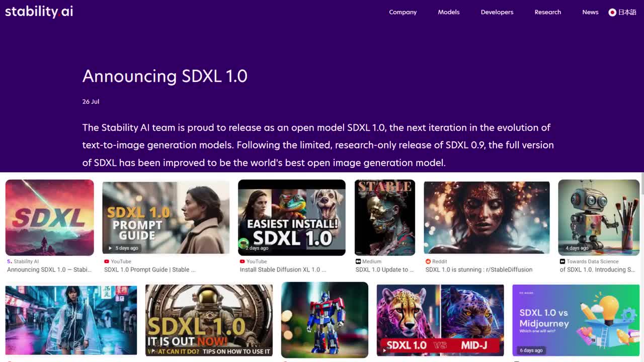Screen dimensions: 644x362
Task: Click the Japanese flag icon
Action: pyautogui.click(x=612, y=12)
